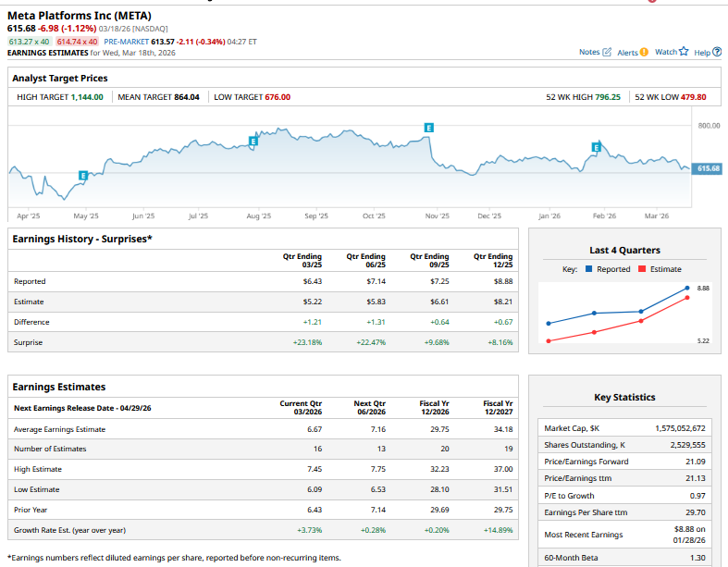This screenshot has width=728, height=567.
Task: Select the earnings marker near Nov '25
Action: [x=427, y=126]
